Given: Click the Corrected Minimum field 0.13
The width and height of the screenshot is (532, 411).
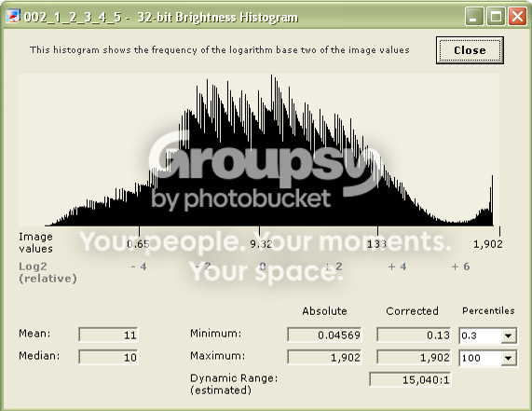Looking at the screenshot, I should click(414, 335).
